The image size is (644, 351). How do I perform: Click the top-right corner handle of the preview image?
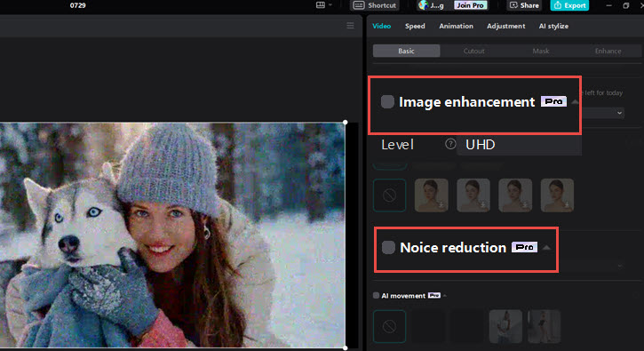pyautogui.click(x=346, y=122)
